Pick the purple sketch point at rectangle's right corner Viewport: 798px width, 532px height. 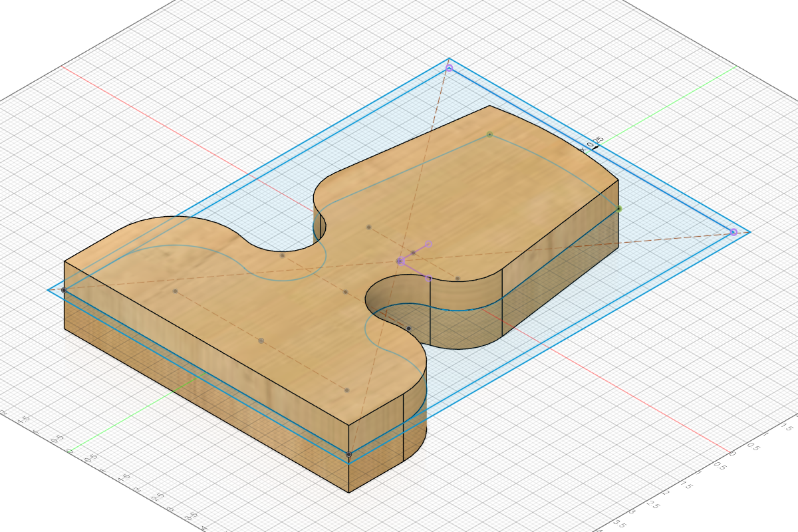733,232
